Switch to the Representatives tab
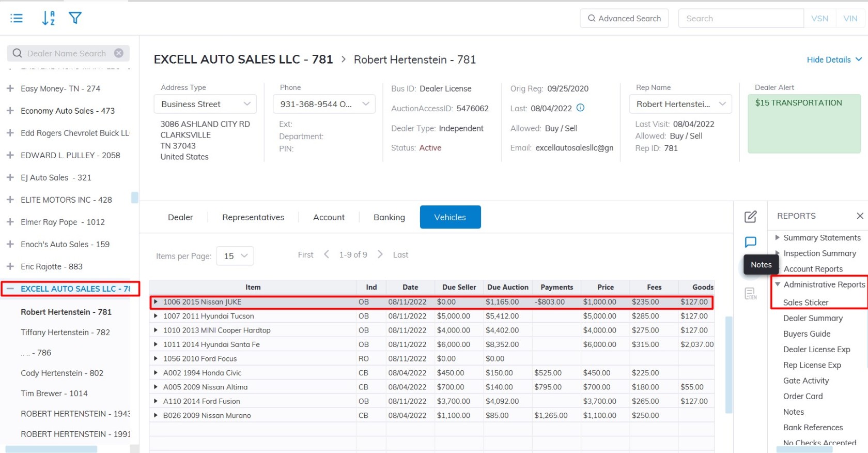Viewport: 868px width, 453px height. coord(253,217)
